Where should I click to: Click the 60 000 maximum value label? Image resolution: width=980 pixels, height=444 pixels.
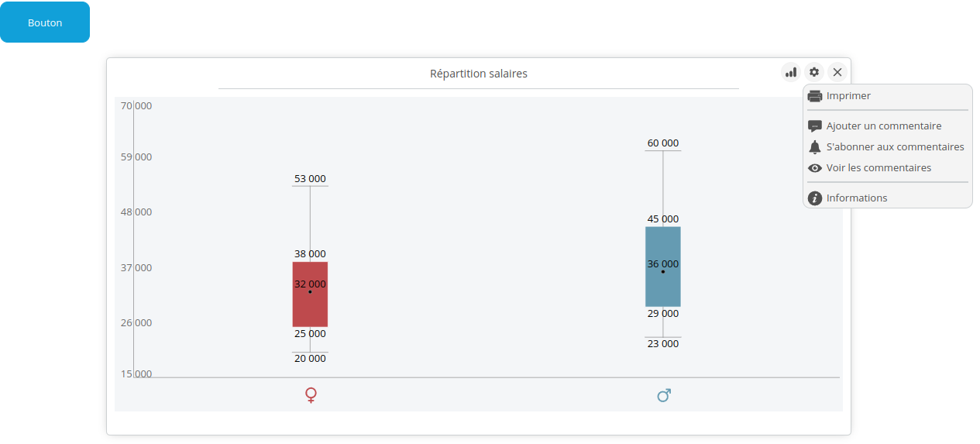(663, 143)
